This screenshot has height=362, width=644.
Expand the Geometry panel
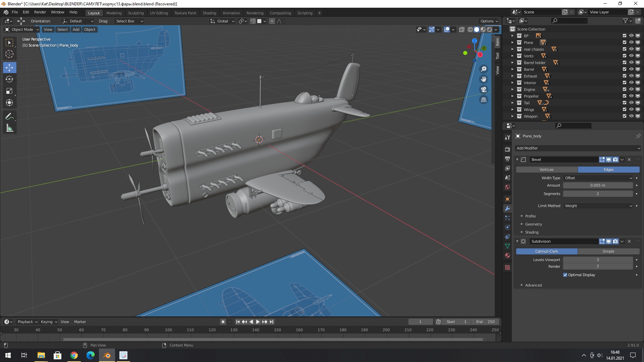(533, 224)
